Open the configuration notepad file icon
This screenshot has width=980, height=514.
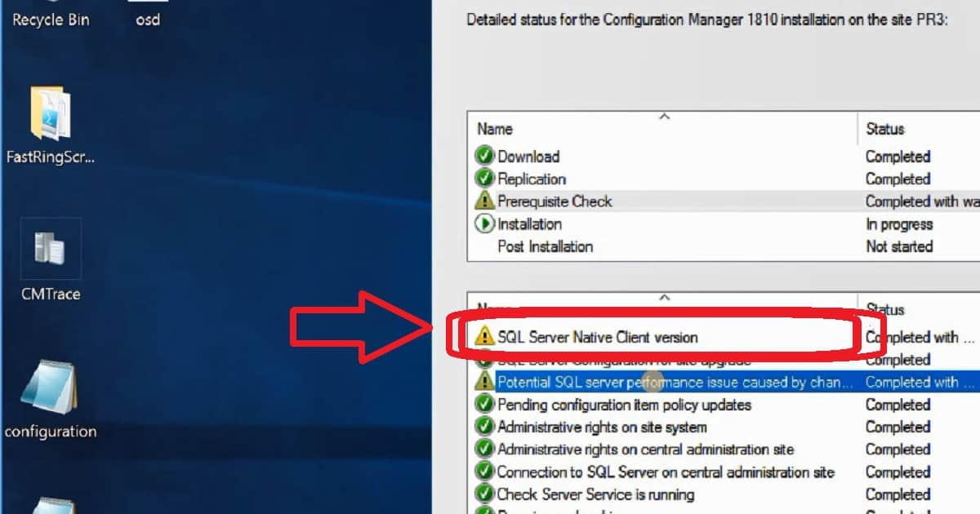51,400
